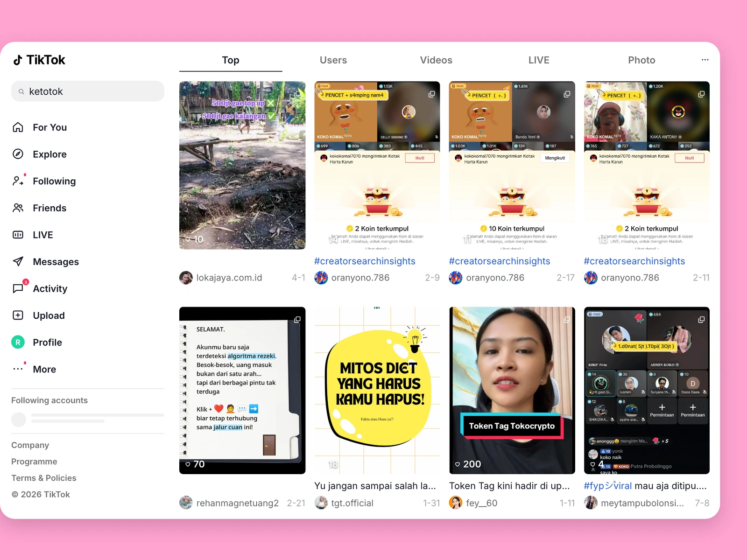Open tgt.official username link

(352, 503)
